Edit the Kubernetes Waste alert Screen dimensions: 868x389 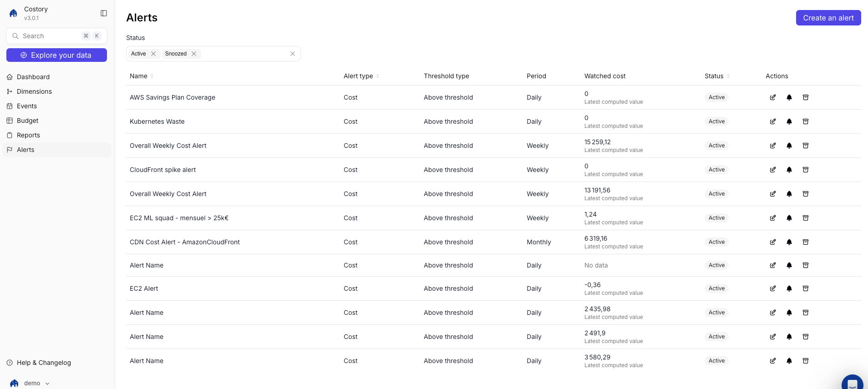pos(773,121)
